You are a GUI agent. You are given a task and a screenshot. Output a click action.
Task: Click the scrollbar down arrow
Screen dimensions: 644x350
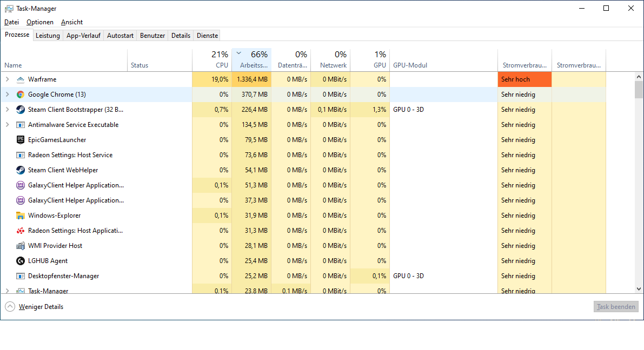[639, 289]
